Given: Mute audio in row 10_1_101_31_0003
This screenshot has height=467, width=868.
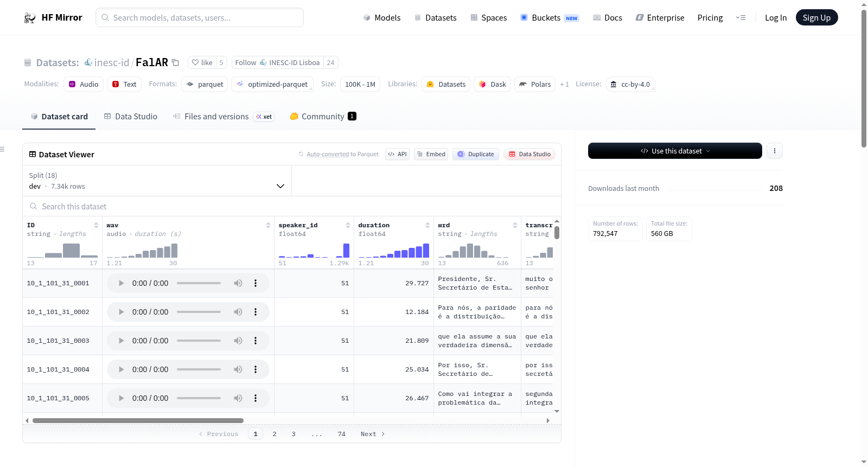Looking at the screenshot, I should coord(238,341).
